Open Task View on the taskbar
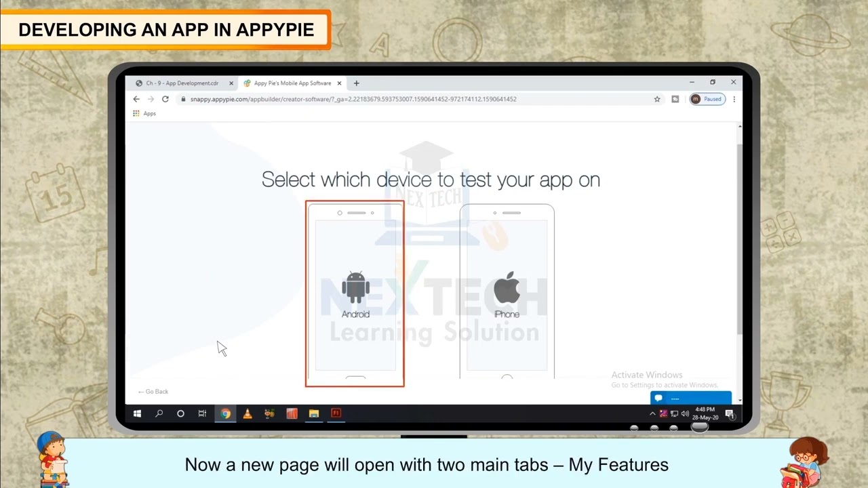Viewport: 868px width, 488px height. 202,413
